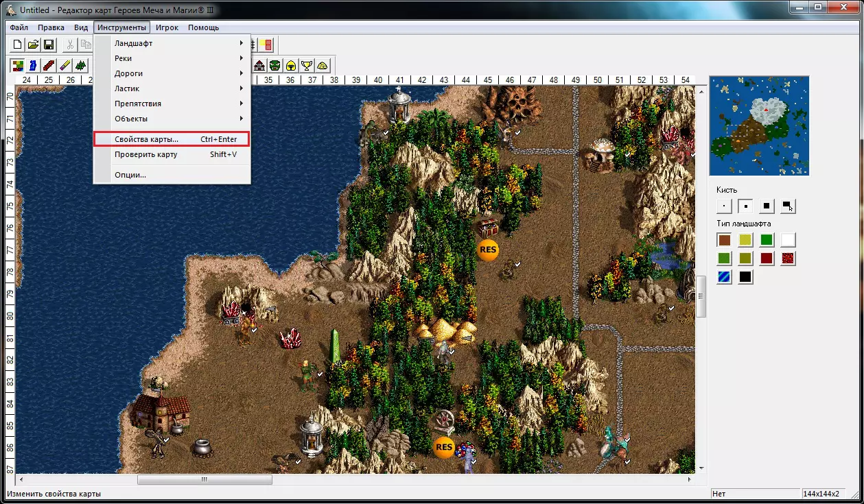Click the vertical scrollbar thumb
This screenshot has width=864, height=504.
pyautogui.click(x=701, y=296)
